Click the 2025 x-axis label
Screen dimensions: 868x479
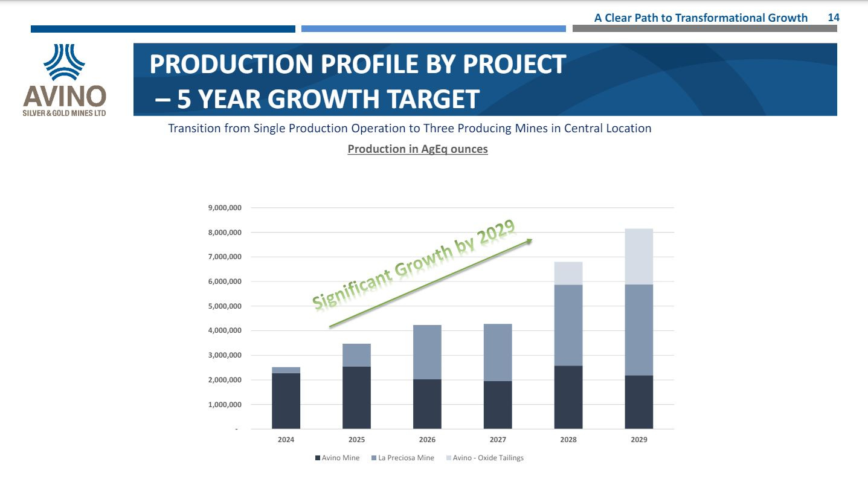tap(356, 440)
